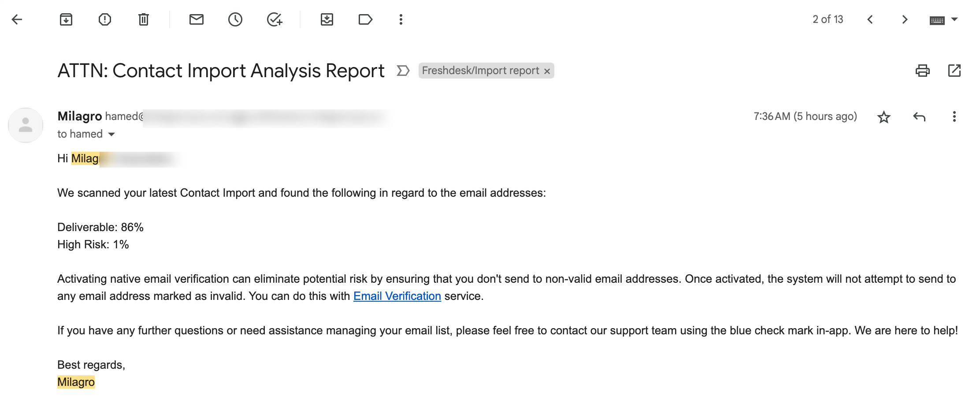Go to the next (older) email

point(905,19)
